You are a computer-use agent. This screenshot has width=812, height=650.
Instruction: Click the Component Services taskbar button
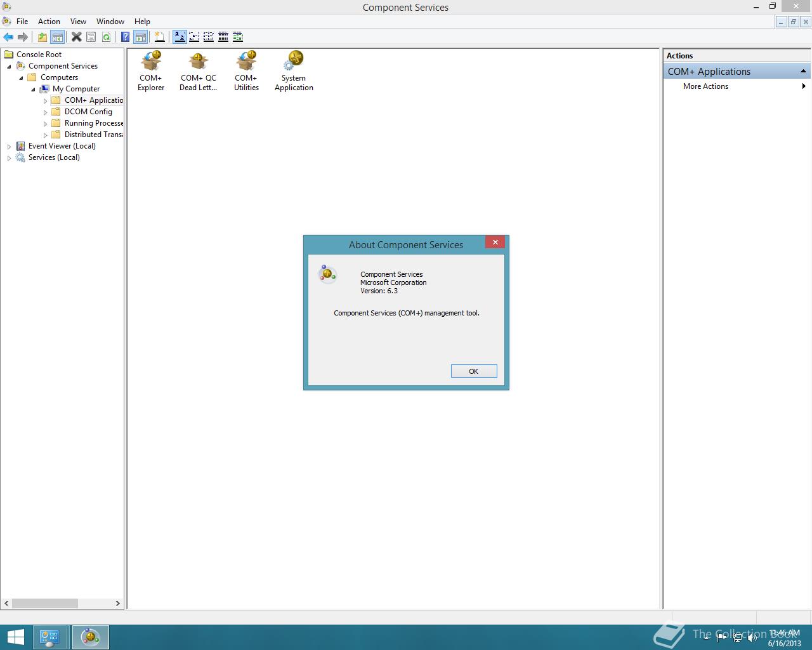90,637
